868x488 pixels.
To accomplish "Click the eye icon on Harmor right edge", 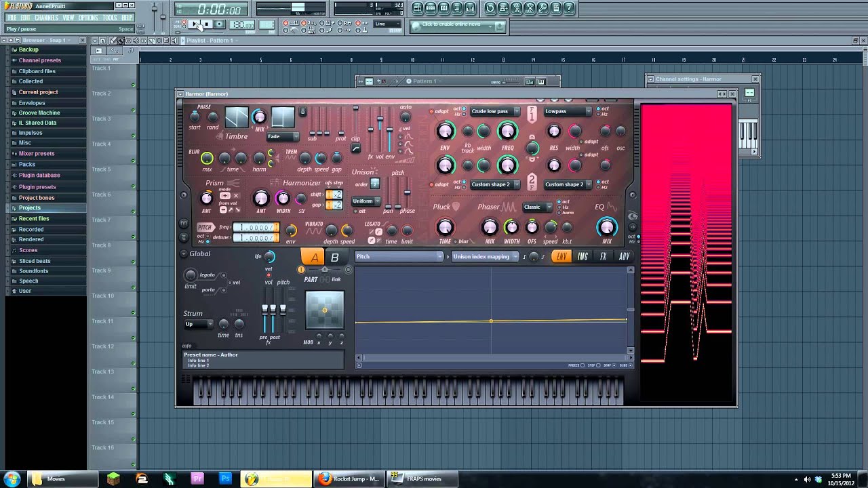I will click(632, 216).
